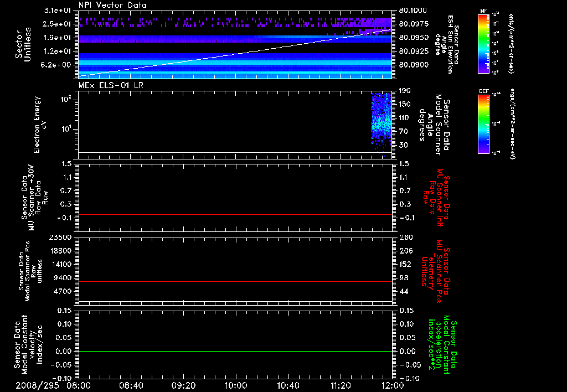
Task: Click the "150" scanner angle tick
Action: [x=405, y=104]
